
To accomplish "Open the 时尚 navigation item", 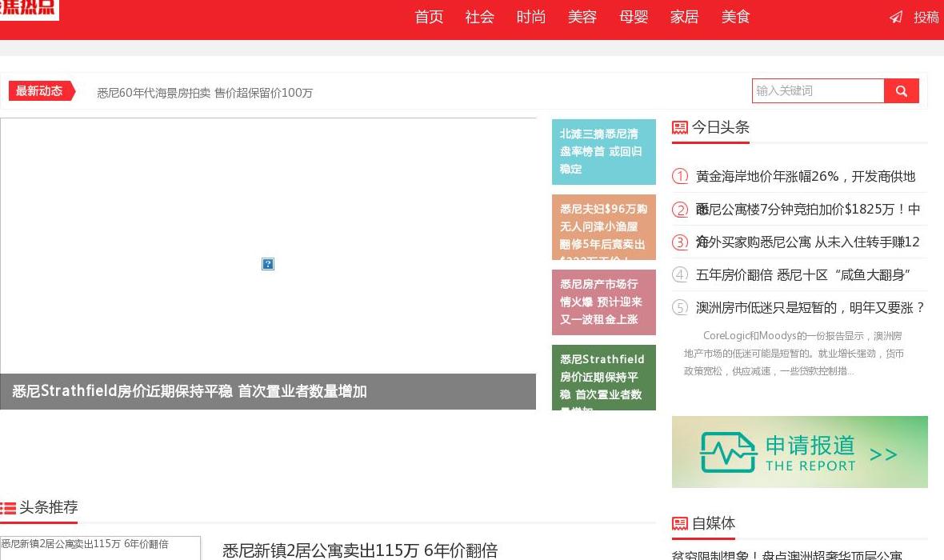I will click(531, 17).
